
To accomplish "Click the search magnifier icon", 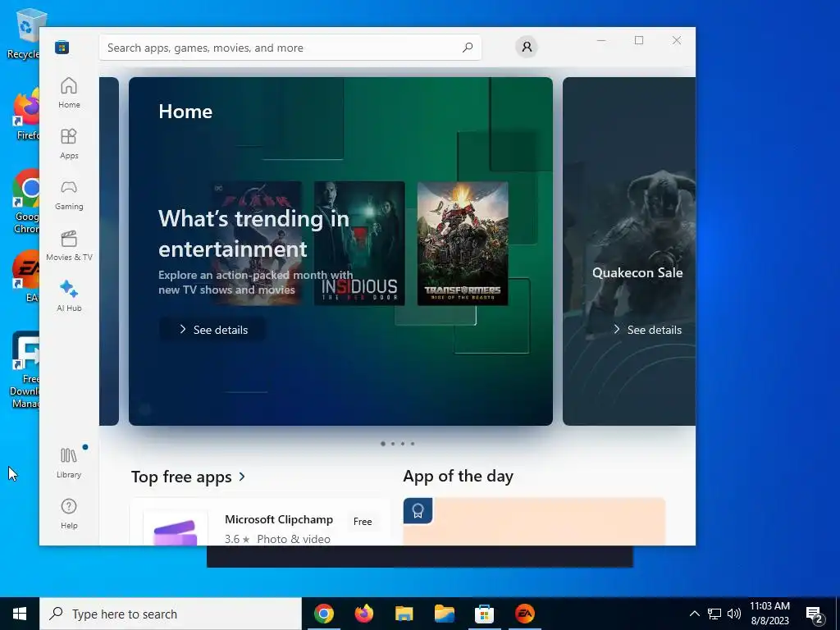I will [467, 47].
